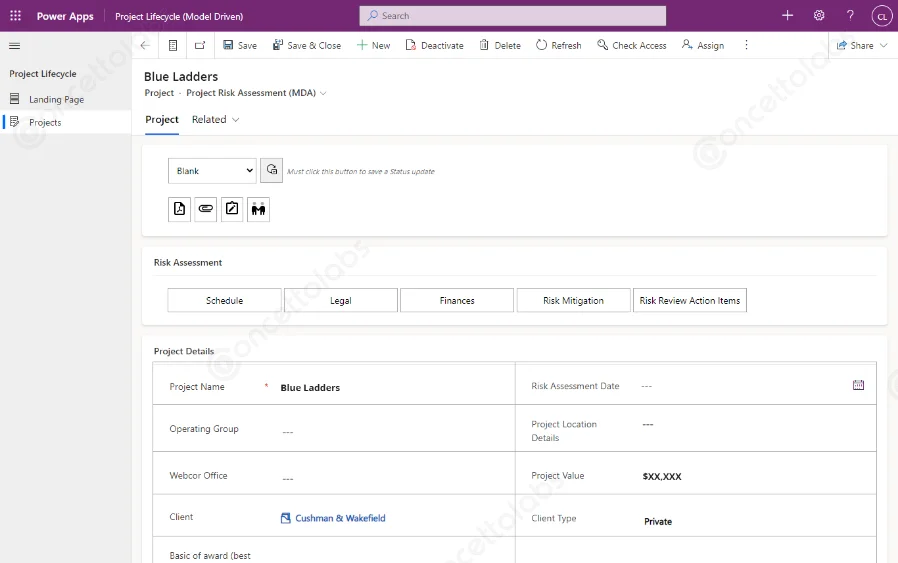
Task: Open the settings gear in header
Action: pyautogui.click(x=819, y=16)
